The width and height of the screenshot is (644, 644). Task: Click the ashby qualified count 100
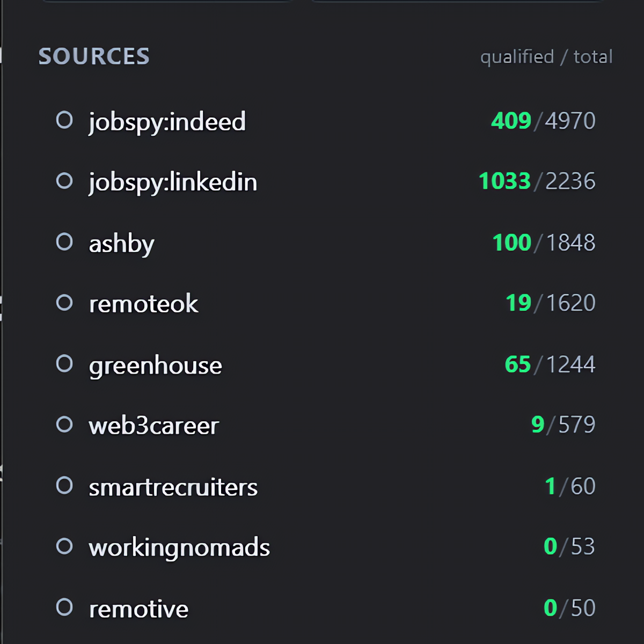point(512,243)
